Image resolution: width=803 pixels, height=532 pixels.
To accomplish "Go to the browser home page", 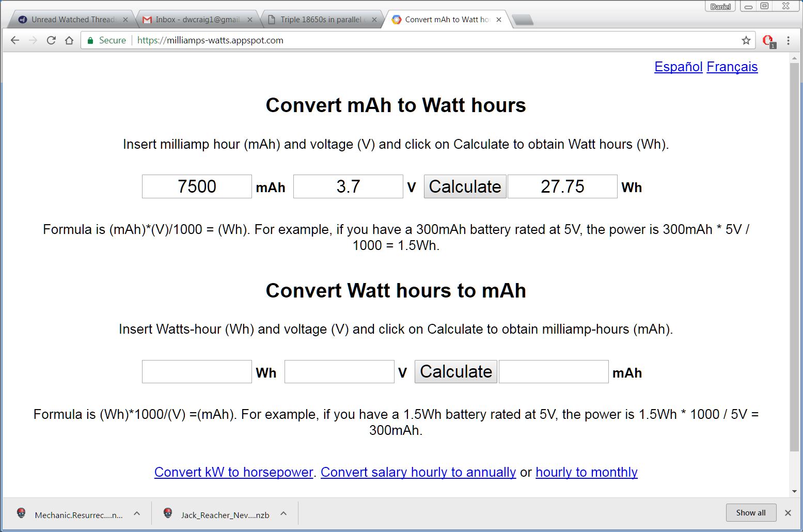I will pyautogui.click(x=69, y=40).
